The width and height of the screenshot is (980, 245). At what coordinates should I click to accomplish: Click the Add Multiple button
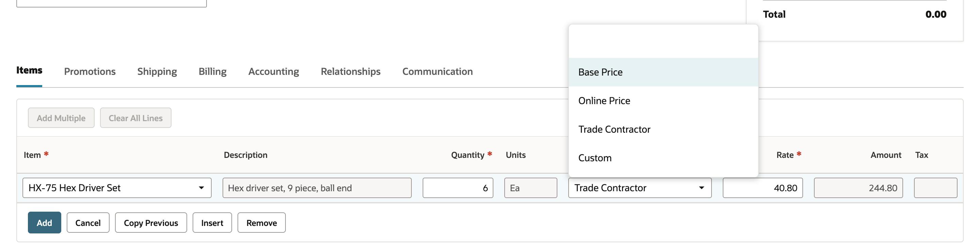pyautogui.click(x=61, y=118)
